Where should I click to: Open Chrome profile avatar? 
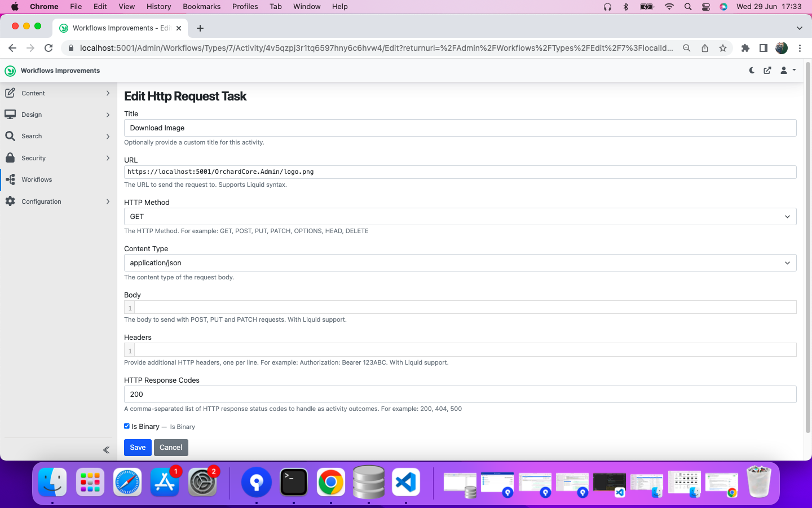(x=782, y=48)
